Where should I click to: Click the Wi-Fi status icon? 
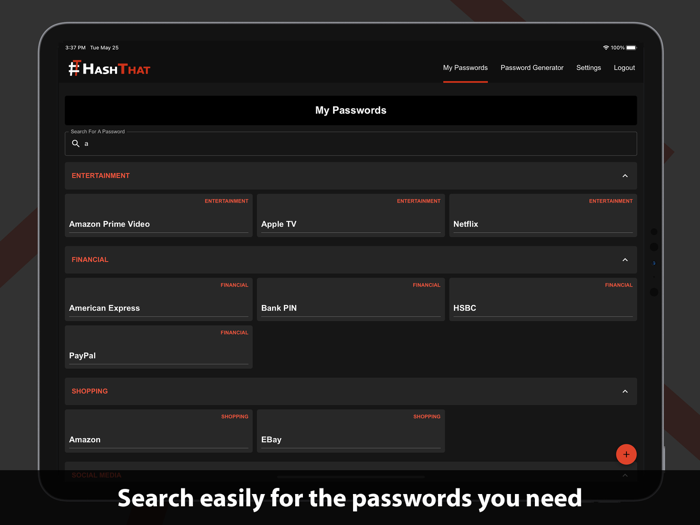click(x=606, y=47)
